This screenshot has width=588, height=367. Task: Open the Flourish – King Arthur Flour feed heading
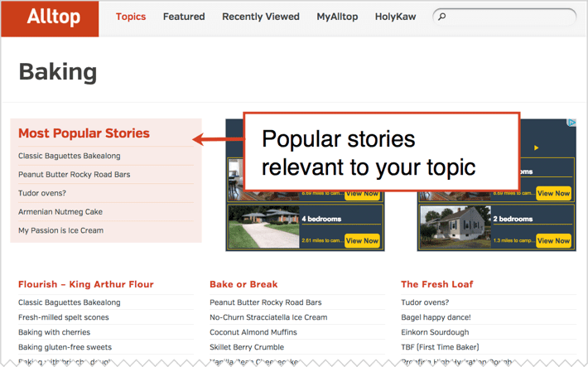(x=86, y=284)
